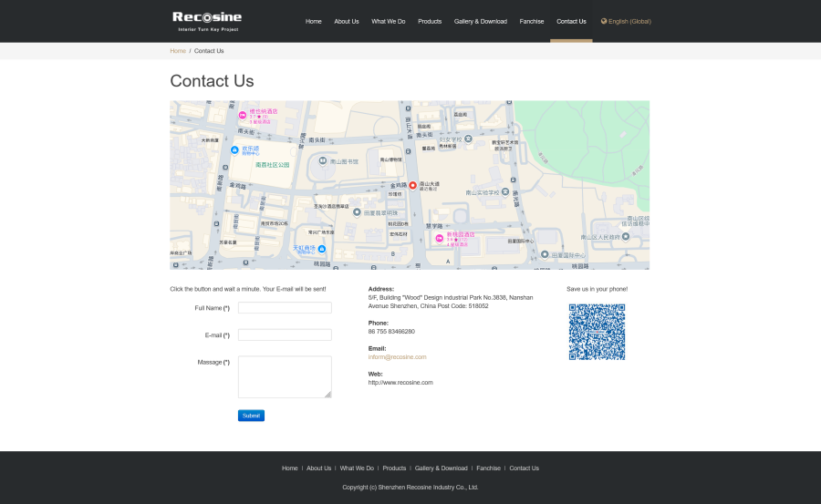This screenshot has width=821, height=504.
Task: Click the globe icon beside English (Global)
Action: [x=604, y=21]
